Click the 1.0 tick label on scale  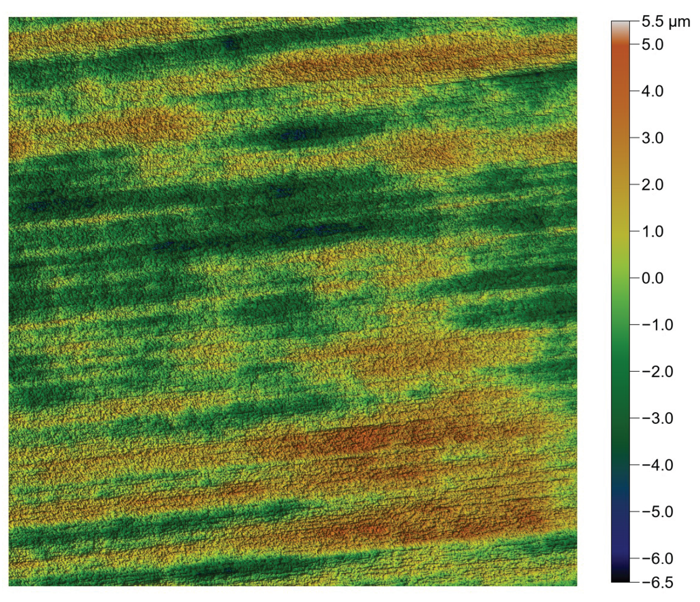tap(652, 232)
